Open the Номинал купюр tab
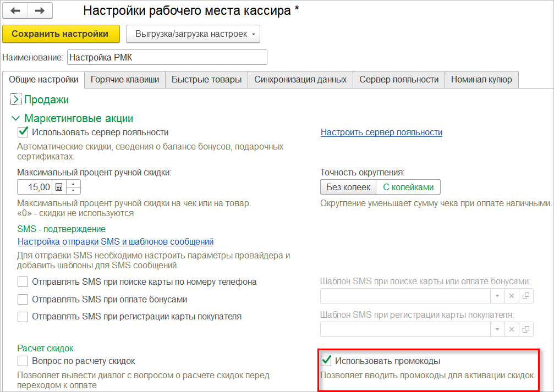 481,80
